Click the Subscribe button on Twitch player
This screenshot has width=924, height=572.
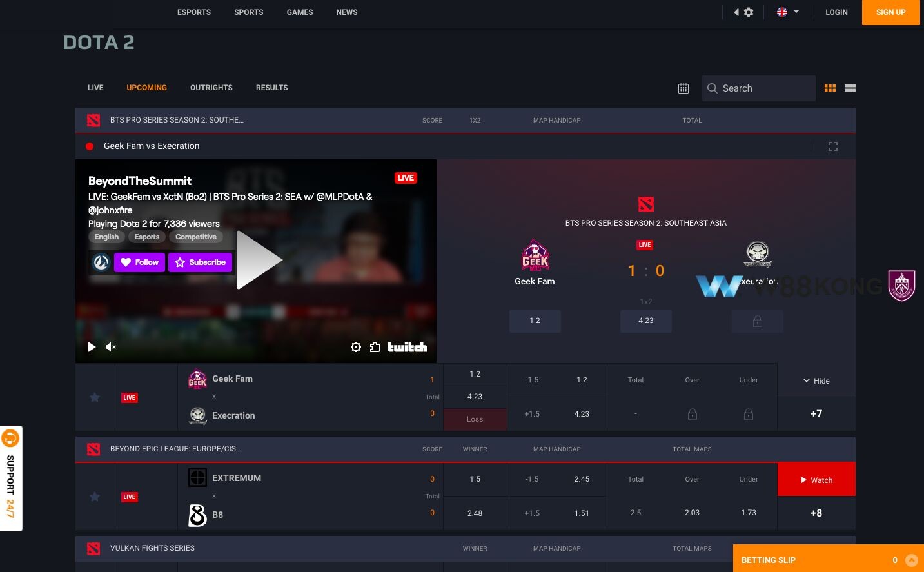click(x=201, y=262)
